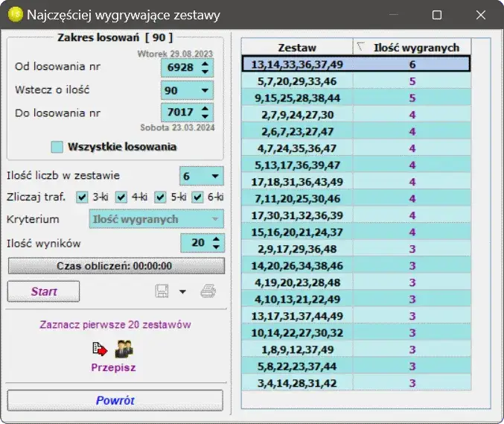Click the Czas obliczeń progress bar
The image size is (504, 424).
[x=115, y=266]
